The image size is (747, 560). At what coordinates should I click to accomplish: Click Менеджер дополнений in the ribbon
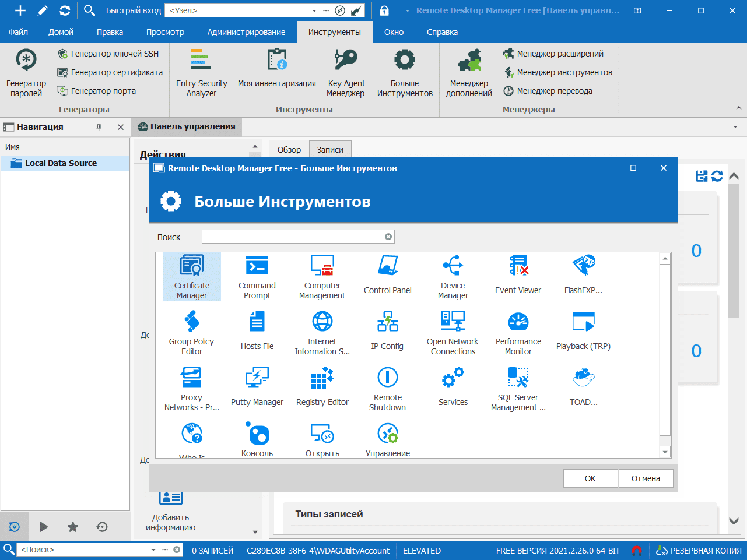pyautogui.click(x=469, y=73)
